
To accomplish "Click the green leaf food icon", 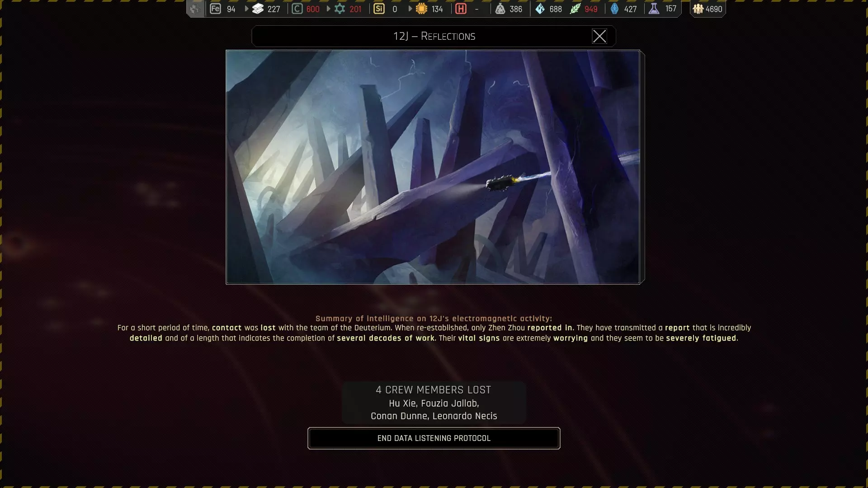I will click(575, 9).
